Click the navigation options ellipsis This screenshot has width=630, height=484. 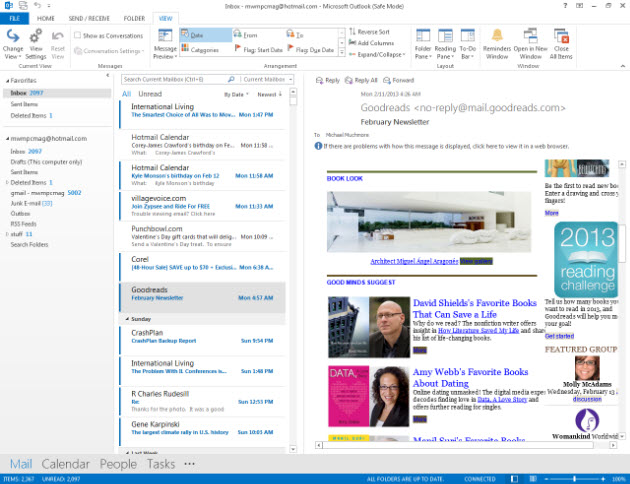point(189,464)
